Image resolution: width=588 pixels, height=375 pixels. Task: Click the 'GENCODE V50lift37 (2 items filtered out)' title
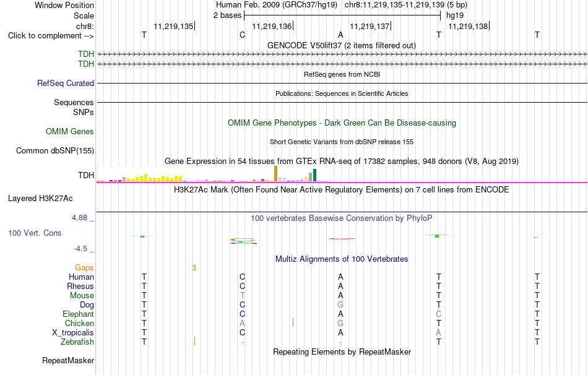click(x=342, y=46)
